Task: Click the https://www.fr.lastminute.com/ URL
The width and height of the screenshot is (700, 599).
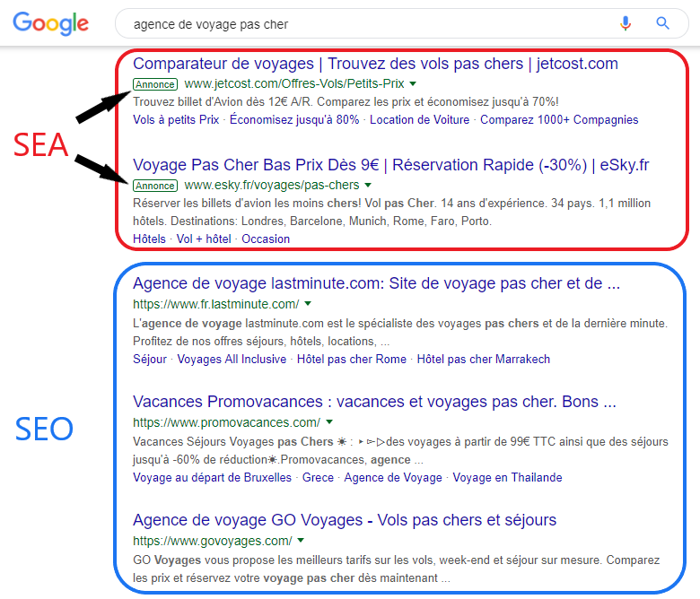Action: [216, 304]
